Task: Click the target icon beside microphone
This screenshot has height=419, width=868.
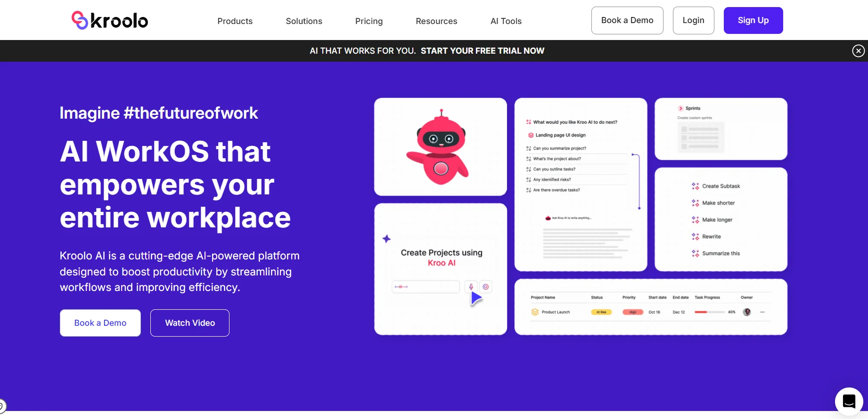Action: tap(486, 287)
